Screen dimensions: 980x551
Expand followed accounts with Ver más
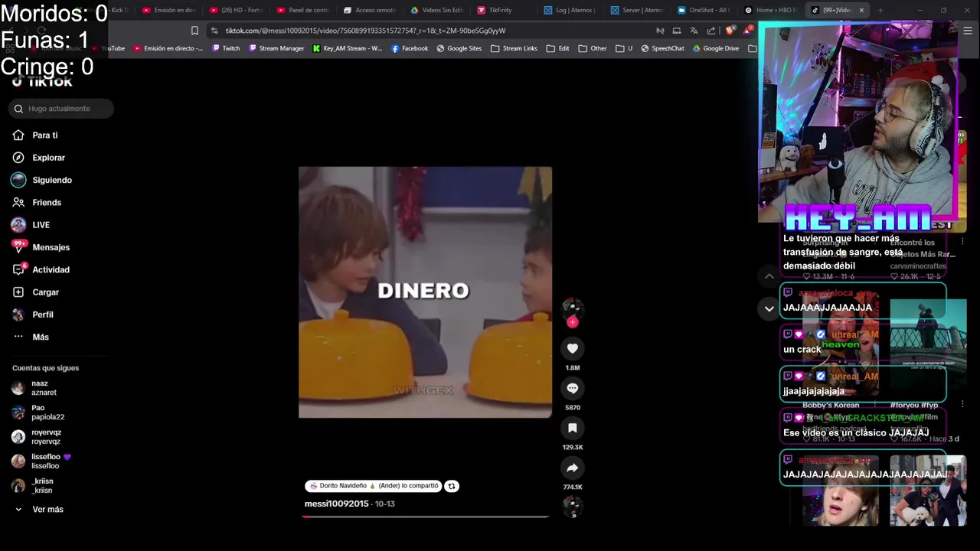pyautogui.click(x=47, y=510)
